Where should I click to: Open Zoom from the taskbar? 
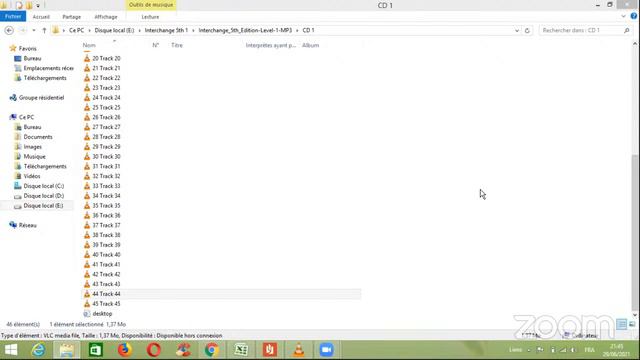(327, 350)
